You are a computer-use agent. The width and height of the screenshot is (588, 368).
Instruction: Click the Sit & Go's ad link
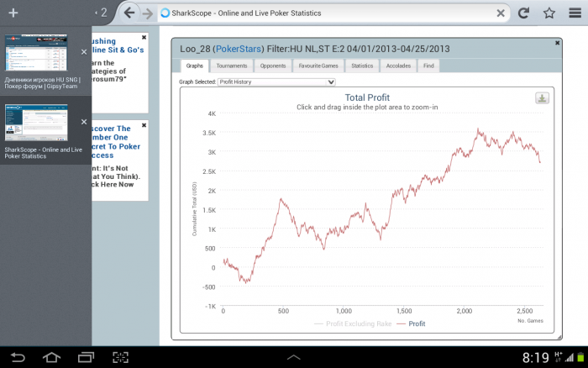pos(118,45)
